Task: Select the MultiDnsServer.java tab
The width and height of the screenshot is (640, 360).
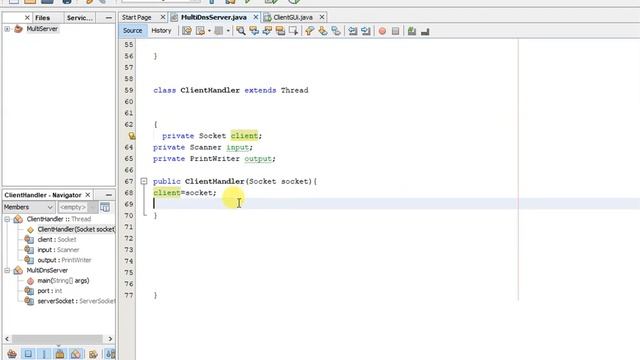Action: click(214, 18)
